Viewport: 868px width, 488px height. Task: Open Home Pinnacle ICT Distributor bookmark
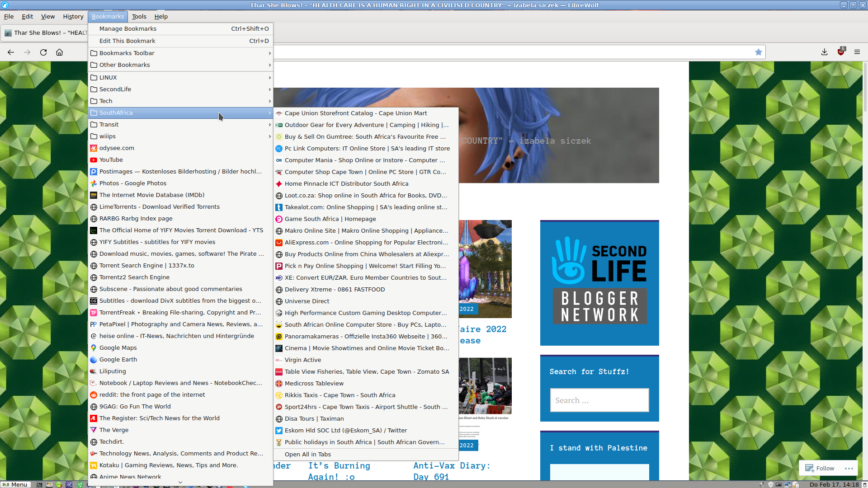coord(366,184)
